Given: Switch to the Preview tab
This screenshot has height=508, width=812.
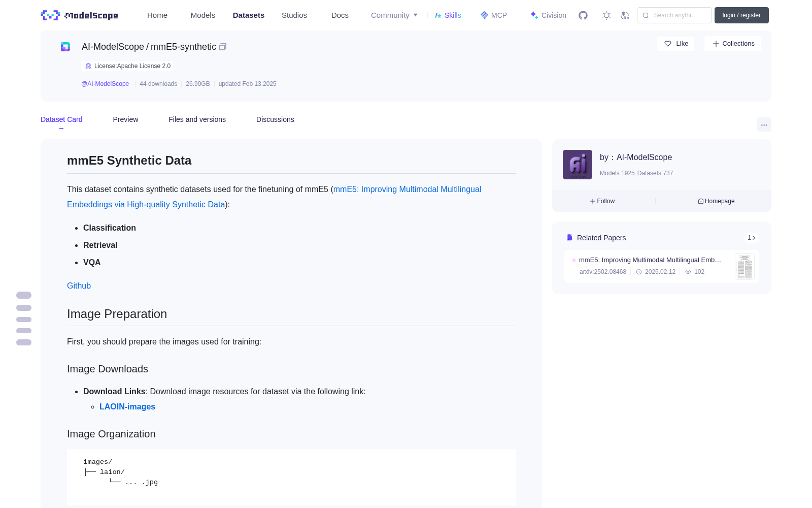Looking at the screenshot, I should 125,119.
